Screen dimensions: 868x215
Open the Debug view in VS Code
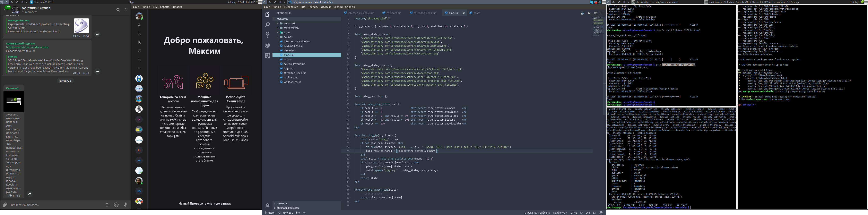click(267, 45)
